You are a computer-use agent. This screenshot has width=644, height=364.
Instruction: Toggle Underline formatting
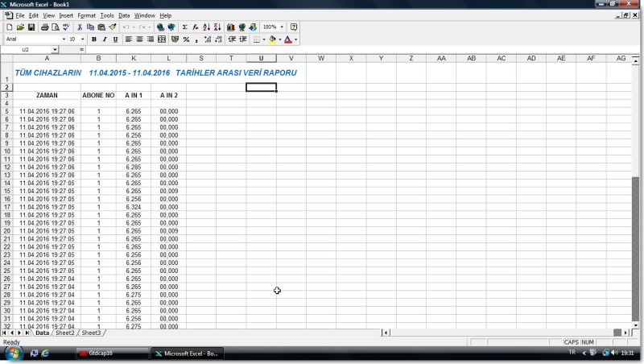[115, 39]
